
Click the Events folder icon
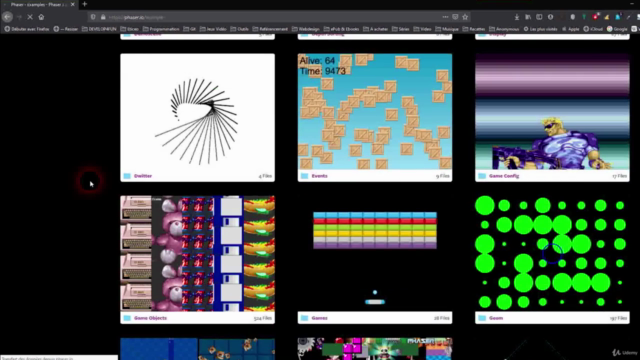pyautogui.click(x=304, y=176)
